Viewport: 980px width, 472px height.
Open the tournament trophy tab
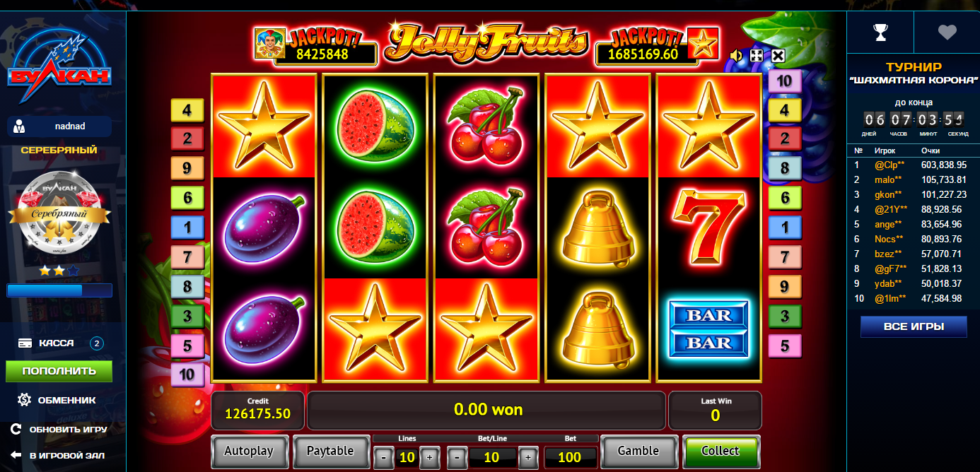coord(880,32)
